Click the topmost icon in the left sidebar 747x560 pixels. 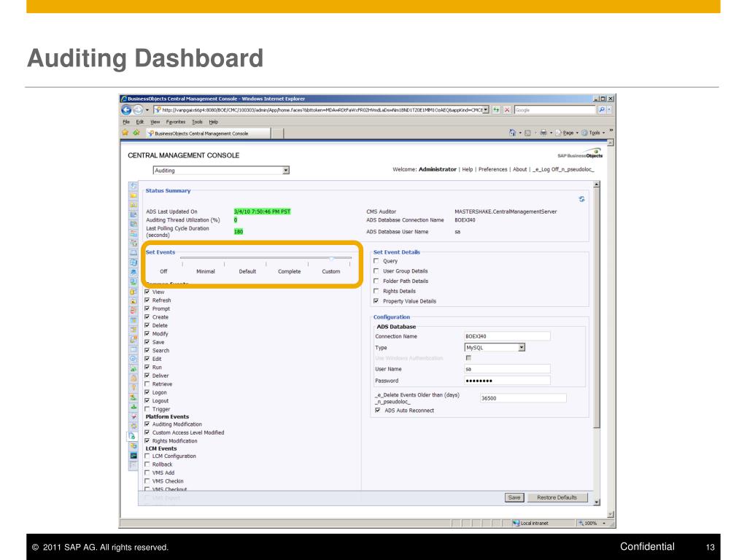[133, 186]
